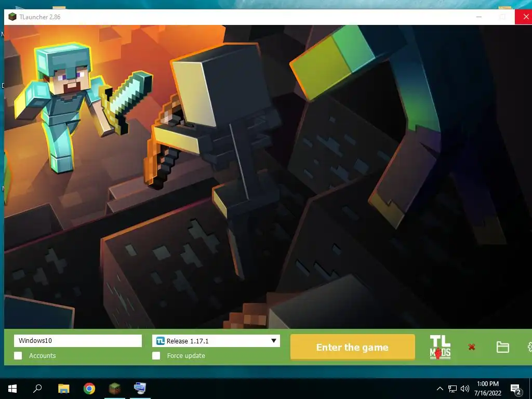
Task: Switch to TLauncher taskbar icon
Action: click(115, 389)
